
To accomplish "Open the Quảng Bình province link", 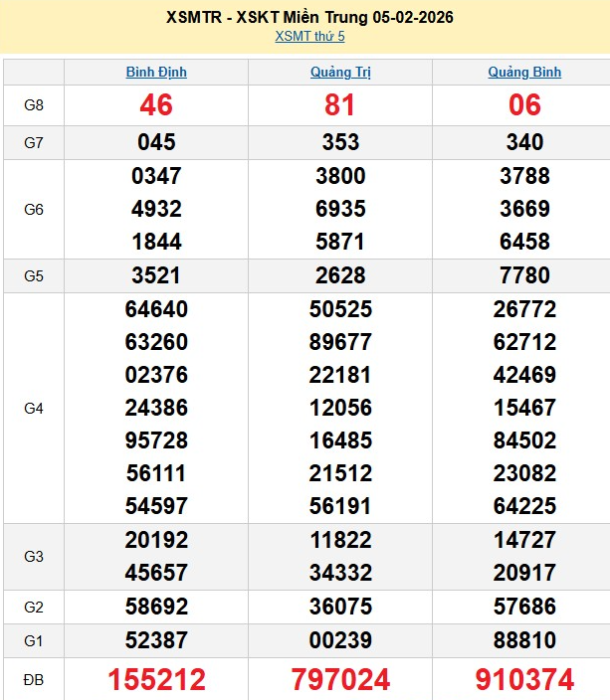I will (x=524, y=72).
